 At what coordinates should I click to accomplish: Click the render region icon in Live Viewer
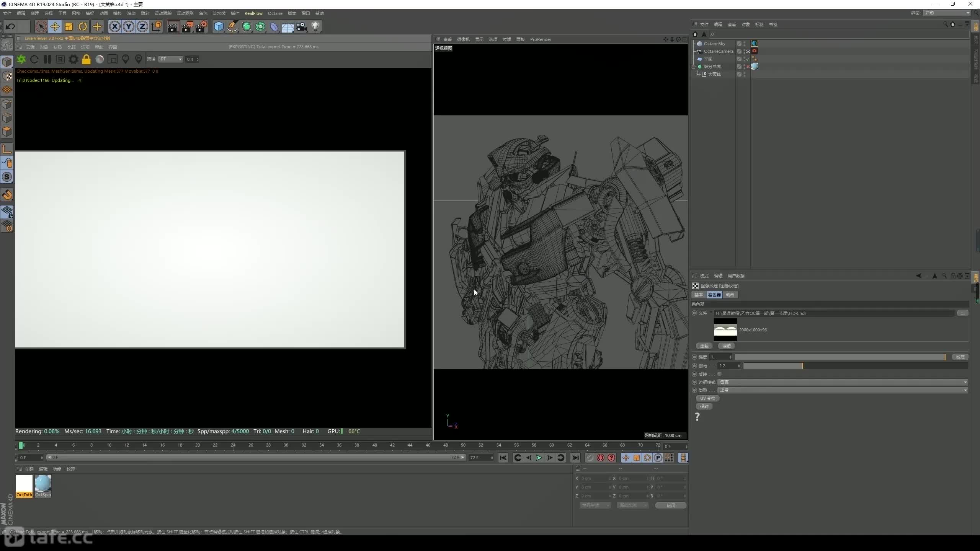click(113, 59)
